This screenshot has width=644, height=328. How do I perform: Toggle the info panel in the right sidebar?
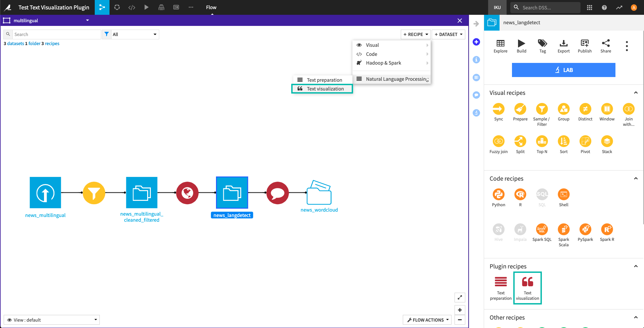point(476,60)
